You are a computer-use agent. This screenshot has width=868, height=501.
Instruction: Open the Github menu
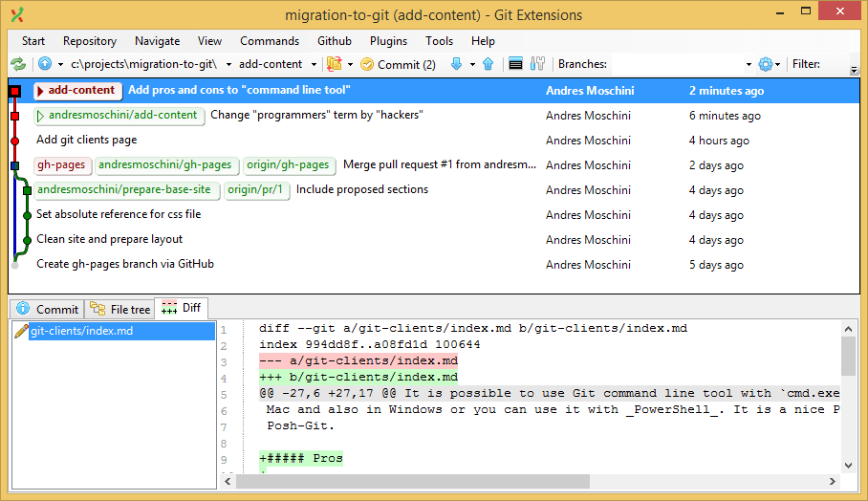click(x=335, y=41)
